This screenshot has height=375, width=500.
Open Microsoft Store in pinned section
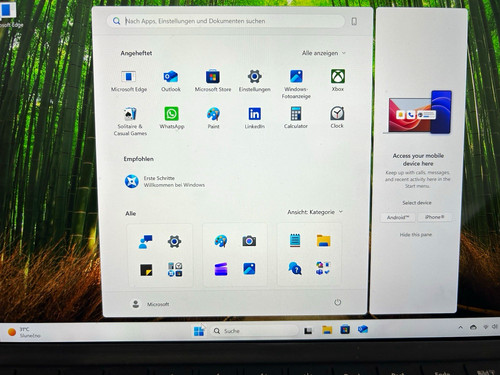tap(213, 81)
